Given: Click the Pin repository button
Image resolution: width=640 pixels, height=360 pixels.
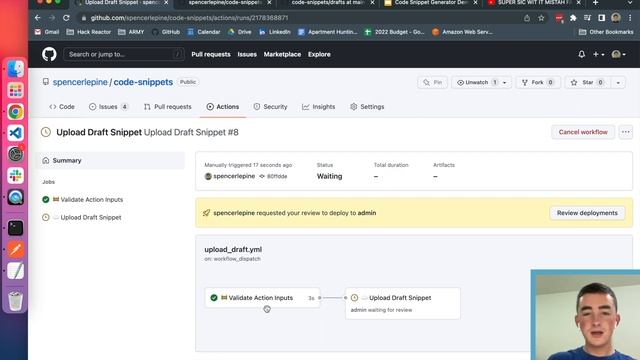Looking at the screenshot, I should 433,82.
